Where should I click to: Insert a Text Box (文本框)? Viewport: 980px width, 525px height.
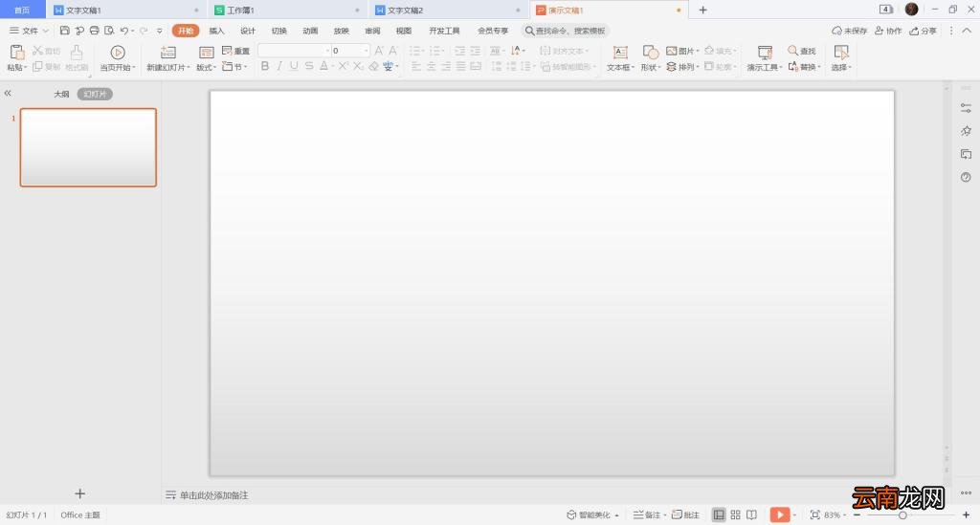(x=620, y=57)
